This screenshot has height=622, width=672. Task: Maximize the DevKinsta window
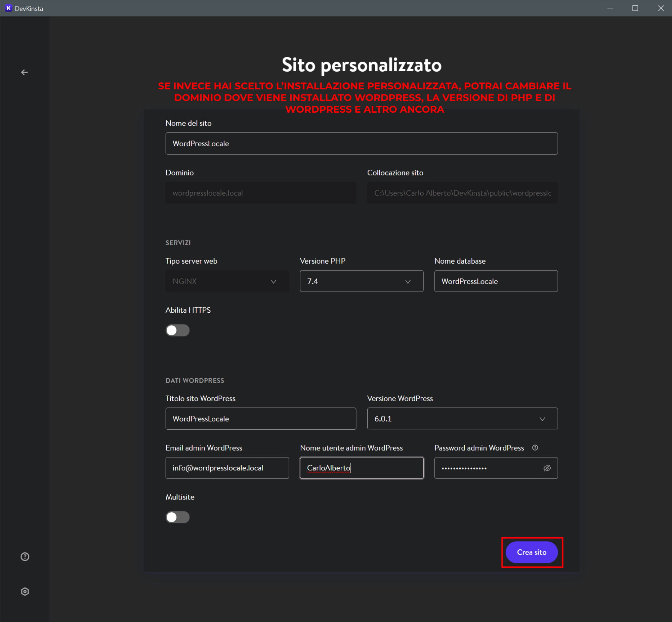[635, 8]
